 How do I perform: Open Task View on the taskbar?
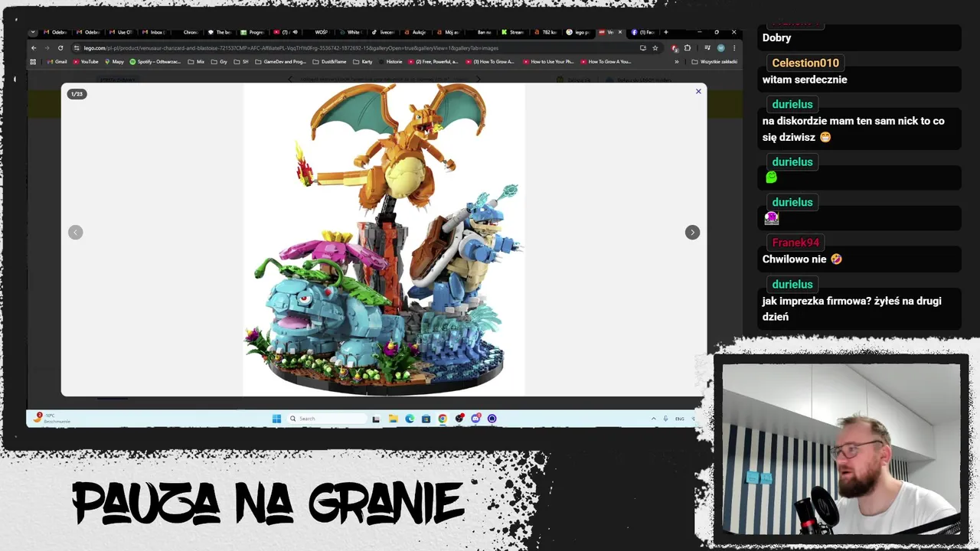tap(376, 419)
